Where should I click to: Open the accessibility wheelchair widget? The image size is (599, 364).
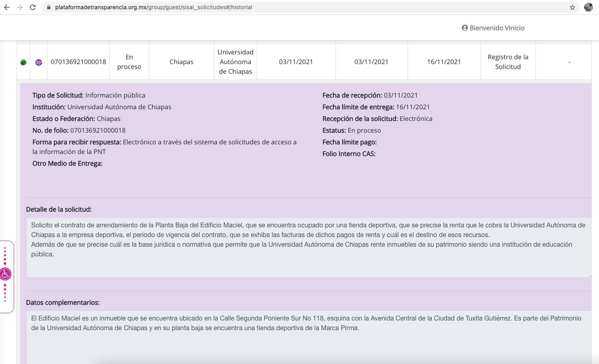coord(5,274)
